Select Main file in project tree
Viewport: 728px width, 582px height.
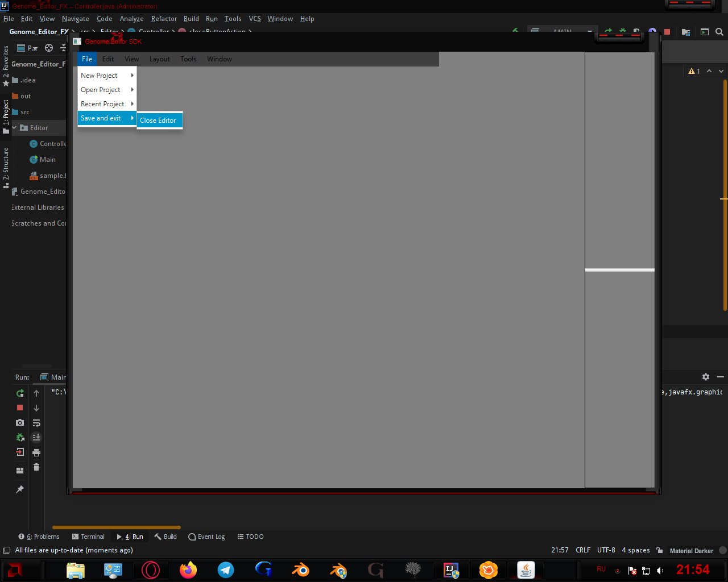(x=43, y=160)
